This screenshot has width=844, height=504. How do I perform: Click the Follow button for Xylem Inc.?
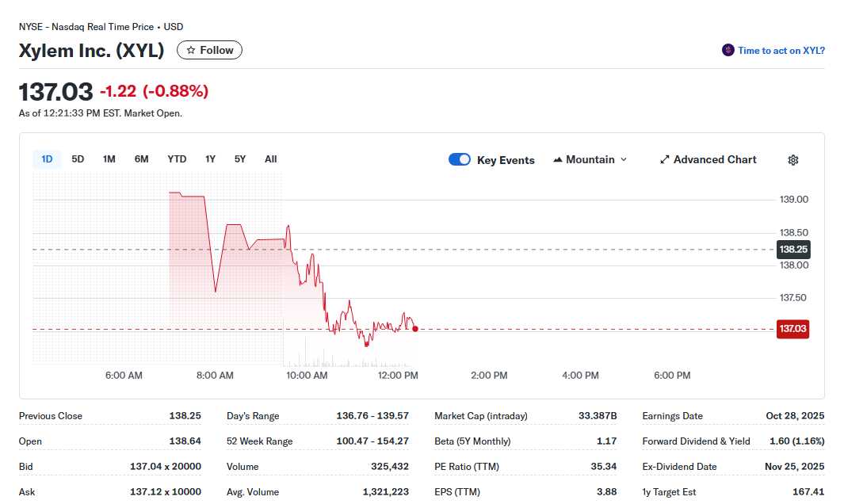[x=208, y=49]
